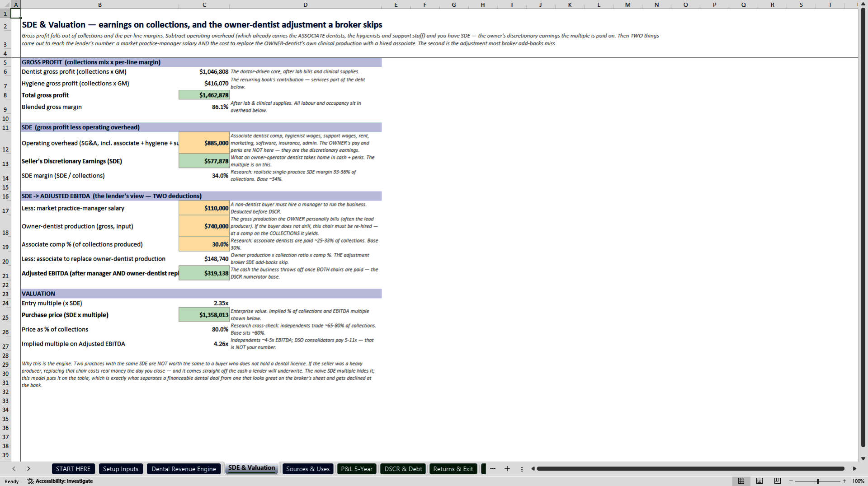Click the sheet title SDE & Valuation heading
Image resolution: width=868 pixels, height=486 pixels.
coord(202,25)
